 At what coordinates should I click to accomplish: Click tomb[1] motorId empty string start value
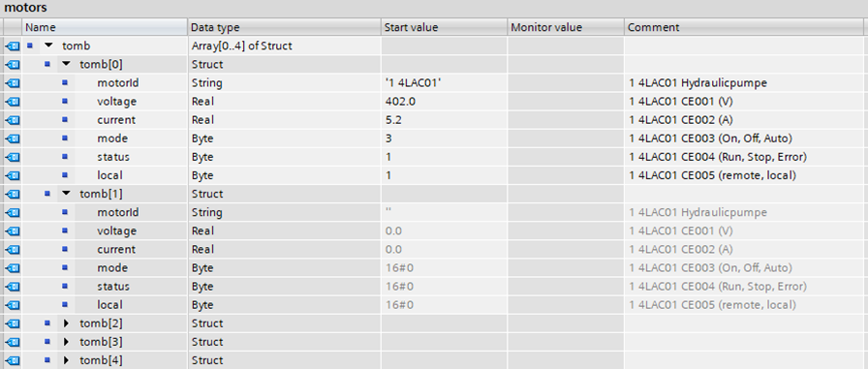(444, 212)
